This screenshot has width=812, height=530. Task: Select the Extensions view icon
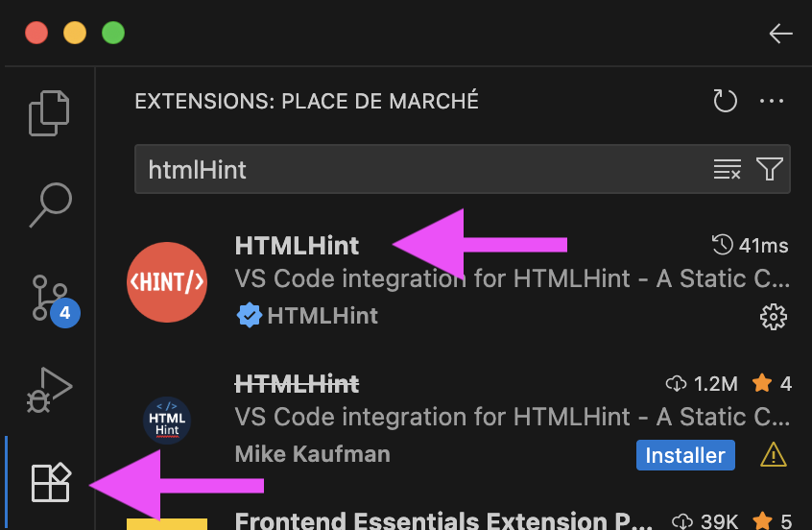[x=51, y=482]
